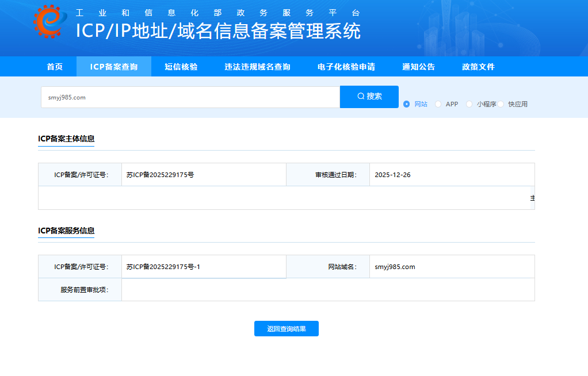Select the APP radio option
Screen dimensions: 588x376
[438, 104]
